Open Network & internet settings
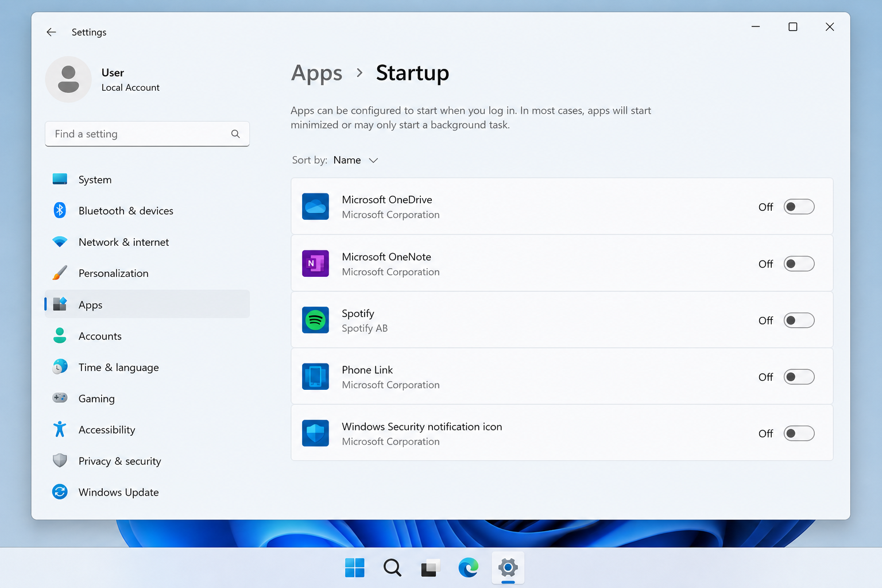The width and height of the screenshot is (882, 588). point(147,242)
